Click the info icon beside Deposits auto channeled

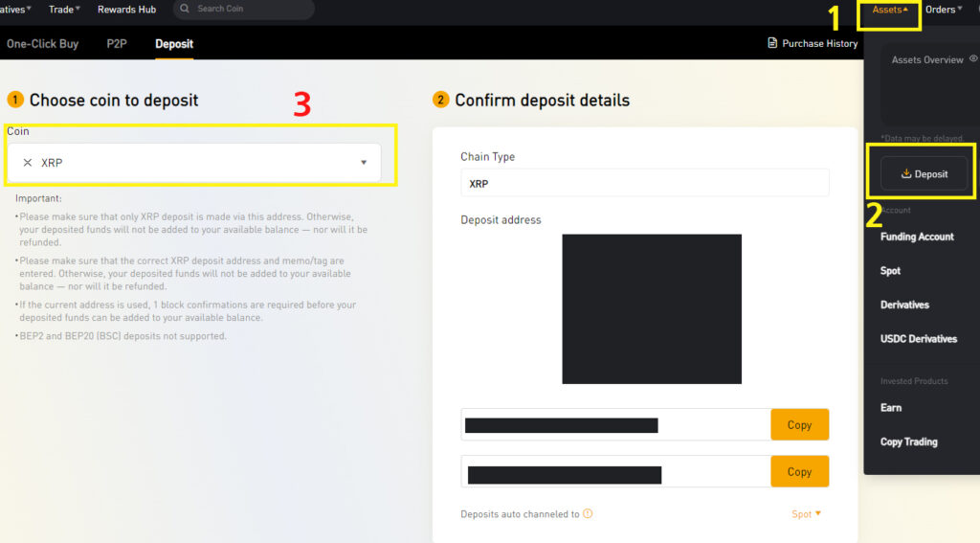click(x=588, y=513)
